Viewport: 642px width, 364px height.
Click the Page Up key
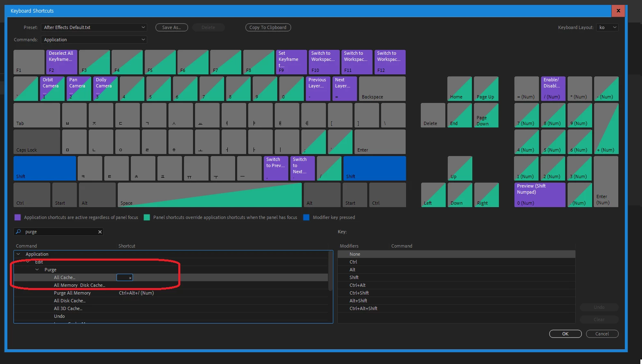click(486, 89)
